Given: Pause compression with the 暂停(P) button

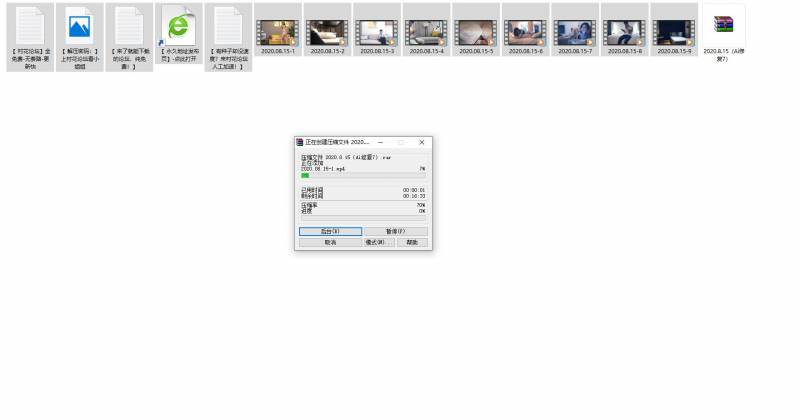Looking at the screenshot, I should [396, 231].
